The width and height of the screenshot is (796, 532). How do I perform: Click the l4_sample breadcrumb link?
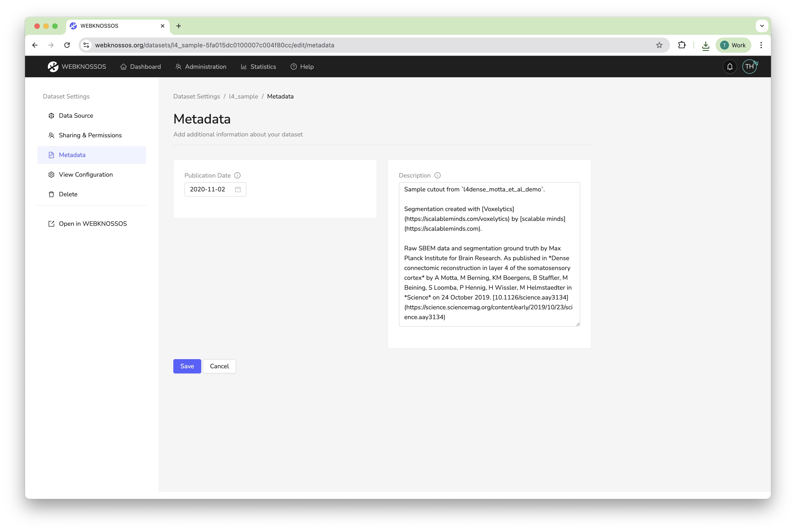point(243,96)
